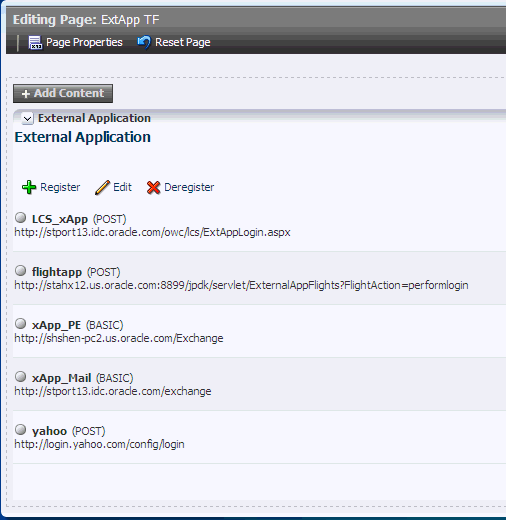Click the yahoo application name

tap(49, 431)
